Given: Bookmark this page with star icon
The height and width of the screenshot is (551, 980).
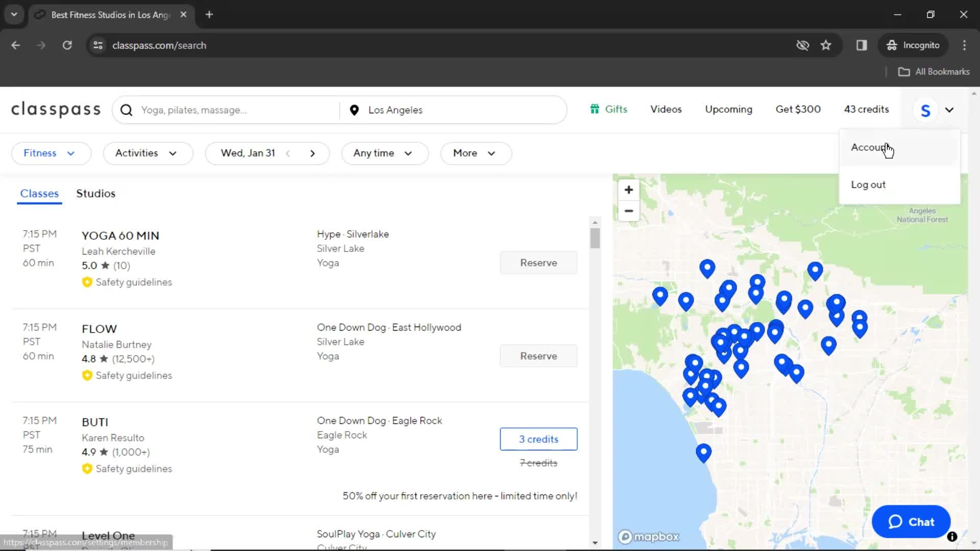Looking at the screenshot, I should pos(826,45).
